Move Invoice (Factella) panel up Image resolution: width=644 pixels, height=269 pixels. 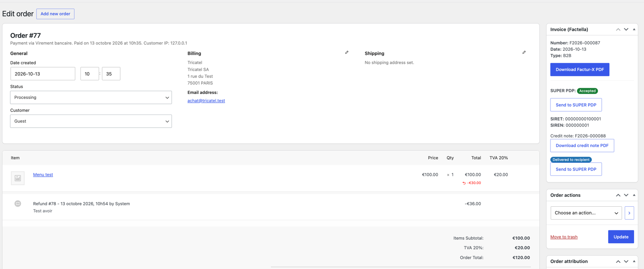pos(618,30)
